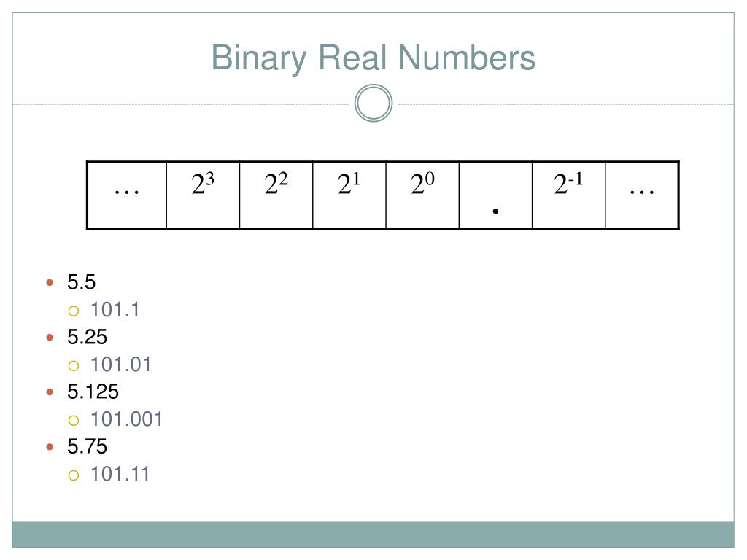Click the 101.1 sub-bullet text
747x560 pixels.
(115, 309)
